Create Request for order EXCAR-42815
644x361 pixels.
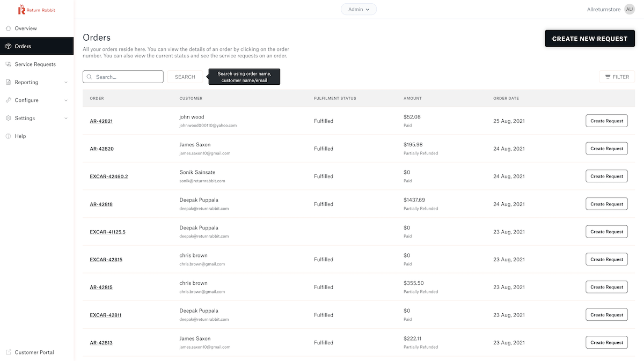(x=606, y=259)
